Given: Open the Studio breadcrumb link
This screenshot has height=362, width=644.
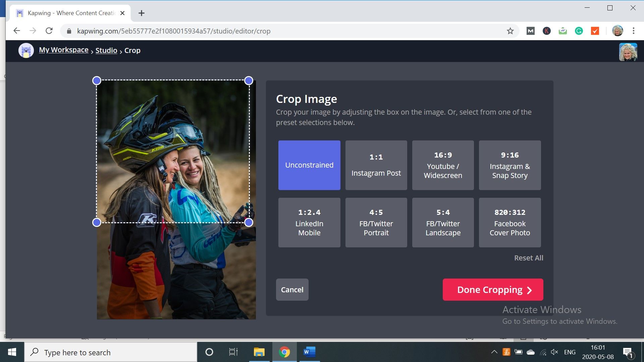Looking at the screenshot, I should pyautogui.click(x=106, y=51).
